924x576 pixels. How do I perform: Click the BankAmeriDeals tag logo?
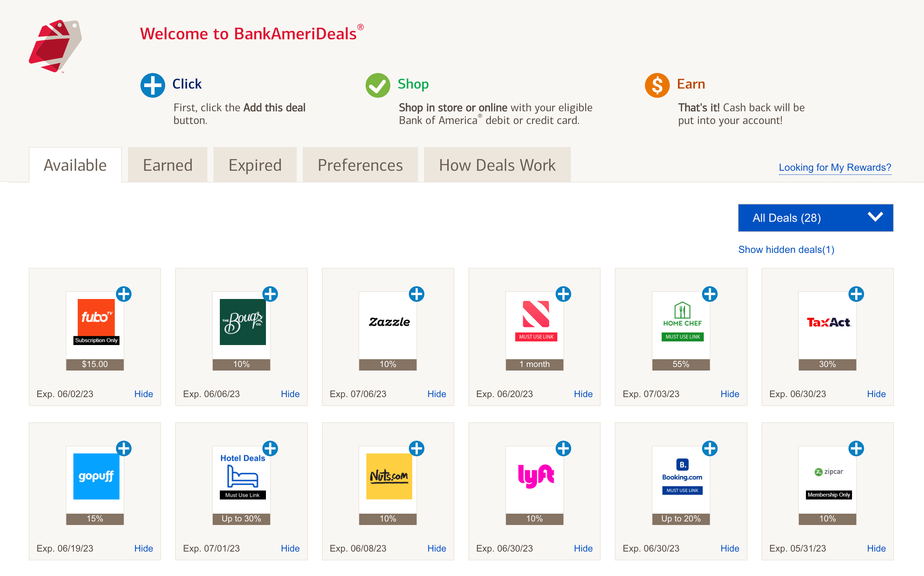[55, 46]
